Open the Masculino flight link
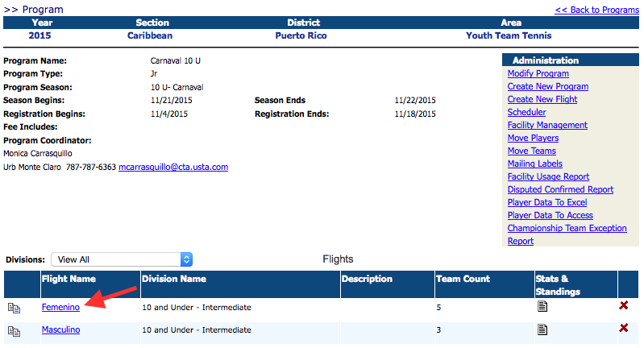This screenshot has width=644, height=348. tap(60, 329)
